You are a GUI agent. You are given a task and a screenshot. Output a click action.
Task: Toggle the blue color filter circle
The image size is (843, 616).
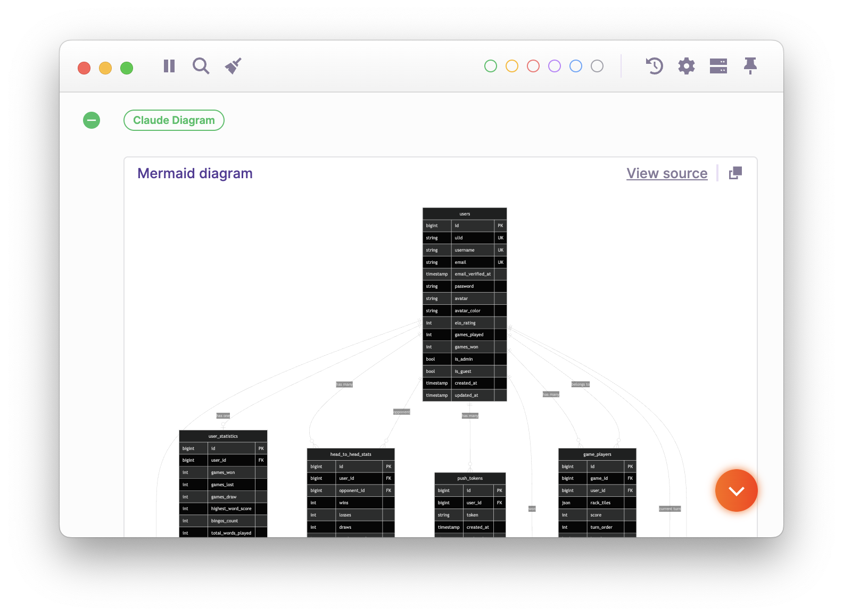576,66
